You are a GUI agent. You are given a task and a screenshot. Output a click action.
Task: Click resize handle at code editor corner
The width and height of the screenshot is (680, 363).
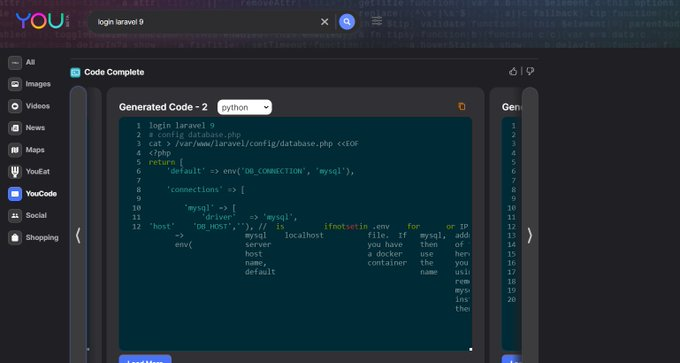(x=471, y=349)
